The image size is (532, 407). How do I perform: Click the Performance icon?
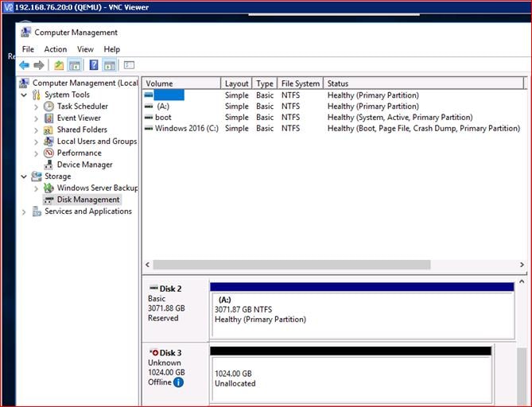tap(49, 153)
